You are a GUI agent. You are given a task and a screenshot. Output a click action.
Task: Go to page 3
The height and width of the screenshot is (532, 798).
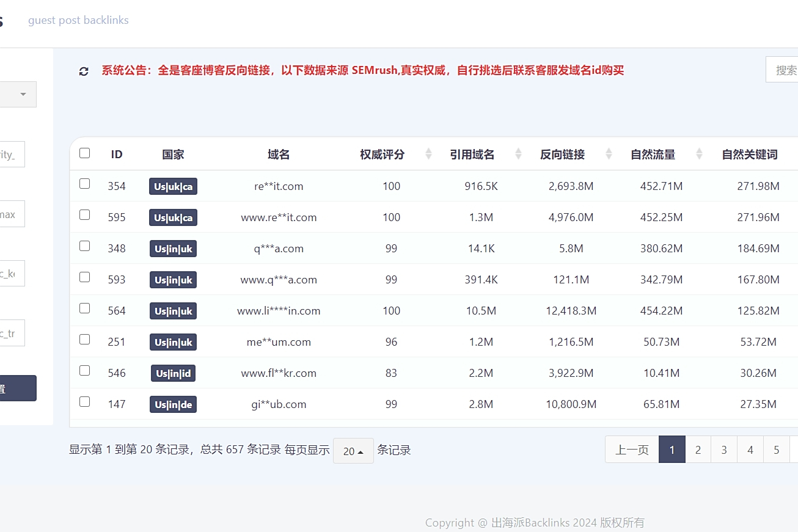[x=724, y=450]
